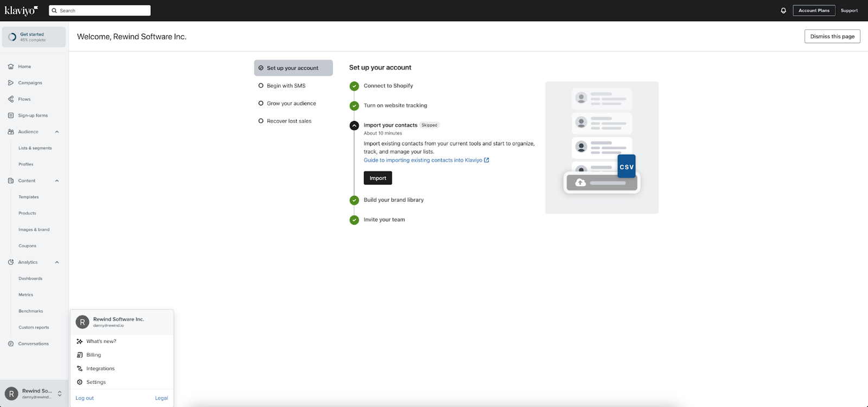Screen dimensions: 868x407
Task: Click the Skipped badge
Action: pos(429,125)
